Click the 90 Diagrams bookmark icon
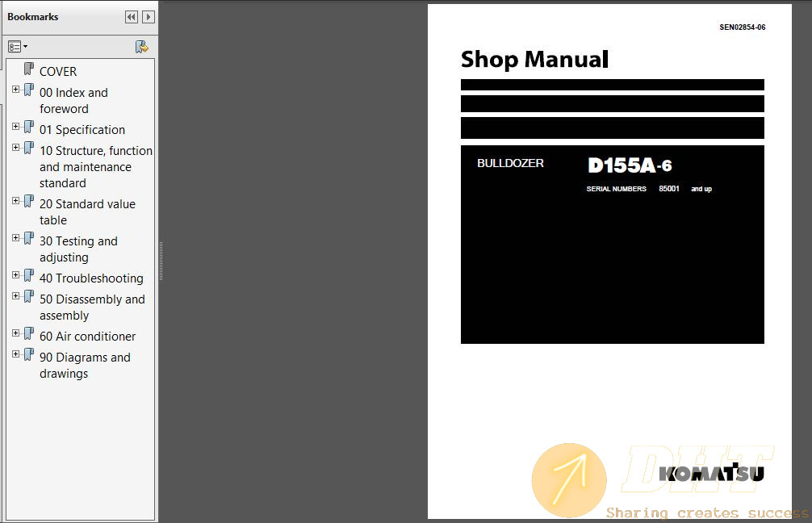 (29, 354)
